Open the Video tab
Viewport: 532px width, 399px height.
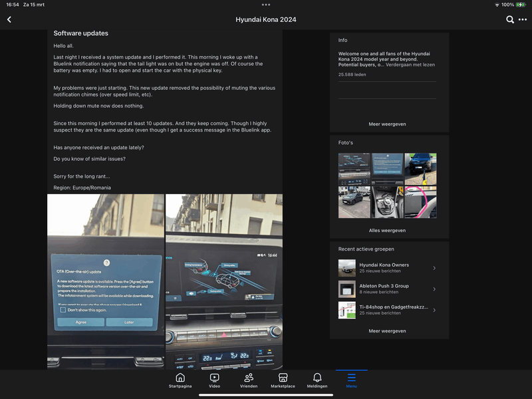click(x=214, y=380)
